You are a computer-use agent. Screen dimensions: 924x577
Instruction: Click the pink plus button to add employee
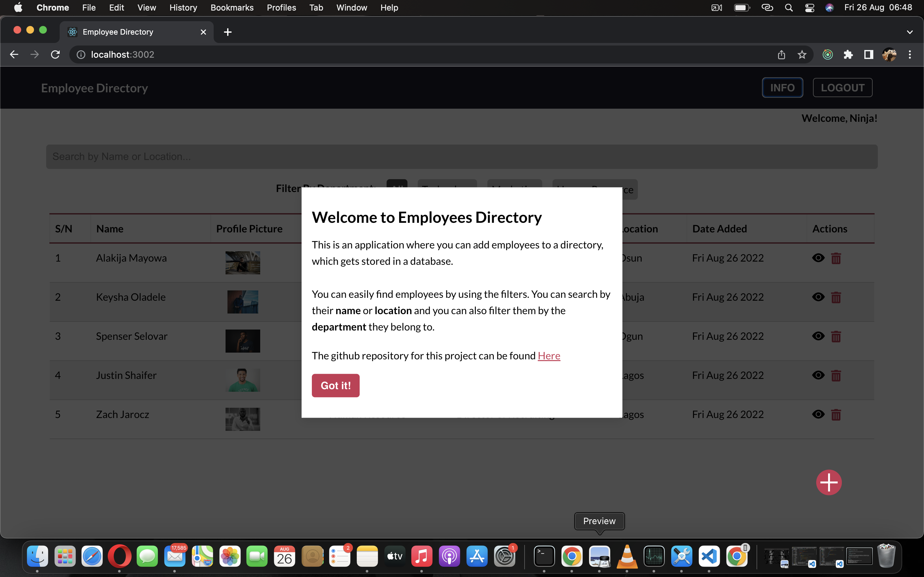point(828,482)
